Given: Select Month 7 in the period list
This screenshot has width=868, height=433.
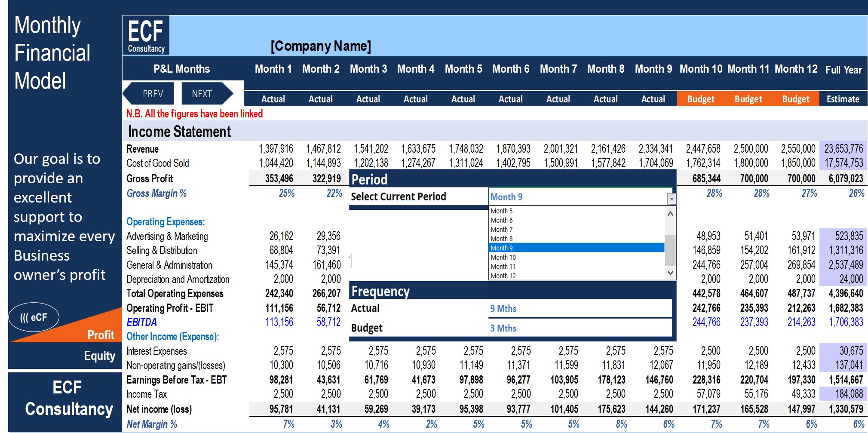Looking at the screenshot, I should click(501, 230).
